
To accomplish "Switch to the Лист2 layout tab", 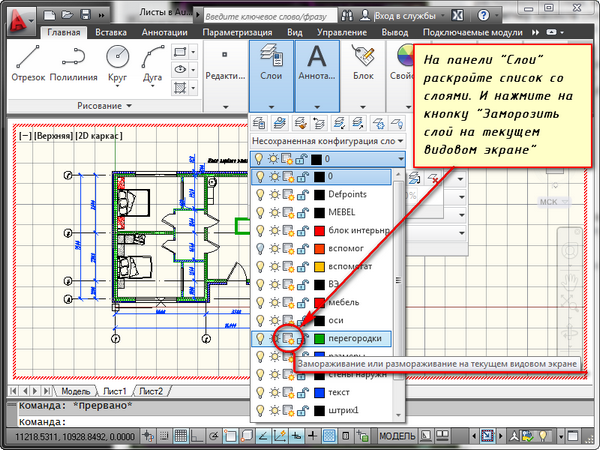I will click(x=150, y=391).
